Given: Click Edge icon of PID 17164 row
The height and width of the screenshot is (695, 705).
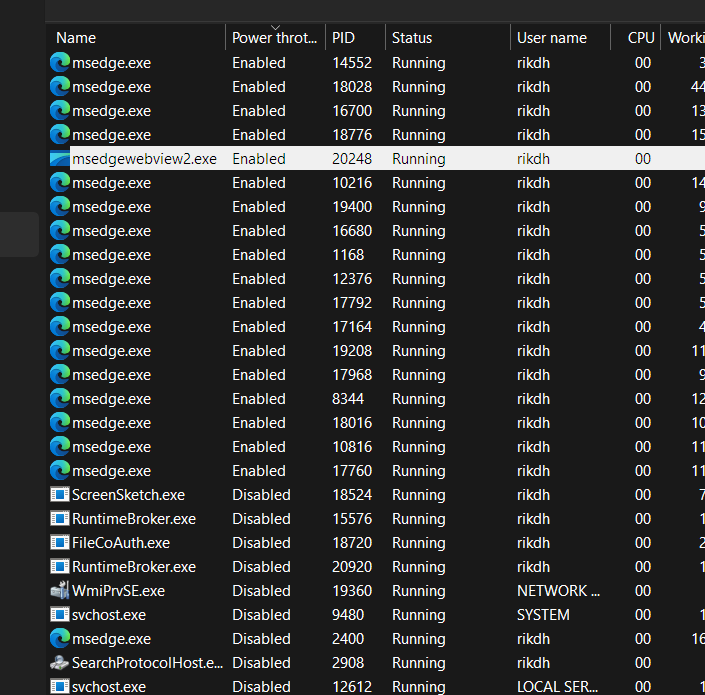Looking at the screenshot, I should 60,327.
